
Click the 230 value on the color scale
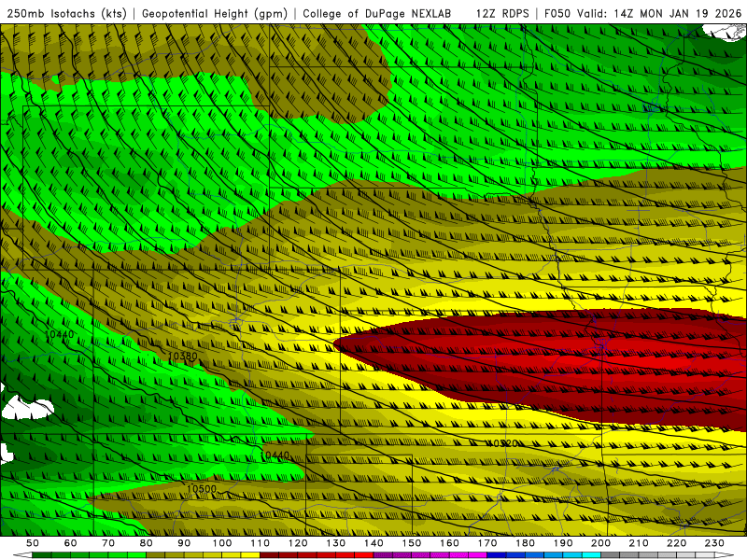(x=714, y=543)
